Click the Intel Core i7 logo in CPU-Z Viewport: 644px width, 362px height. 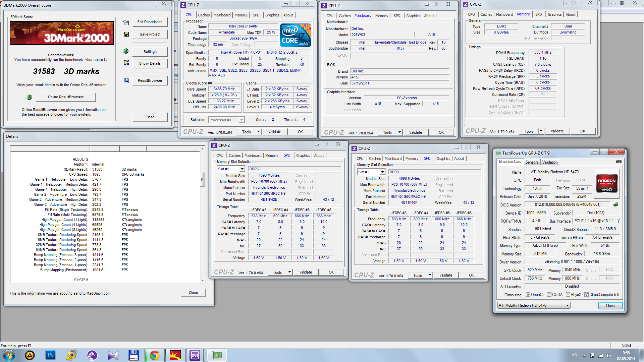296,35
